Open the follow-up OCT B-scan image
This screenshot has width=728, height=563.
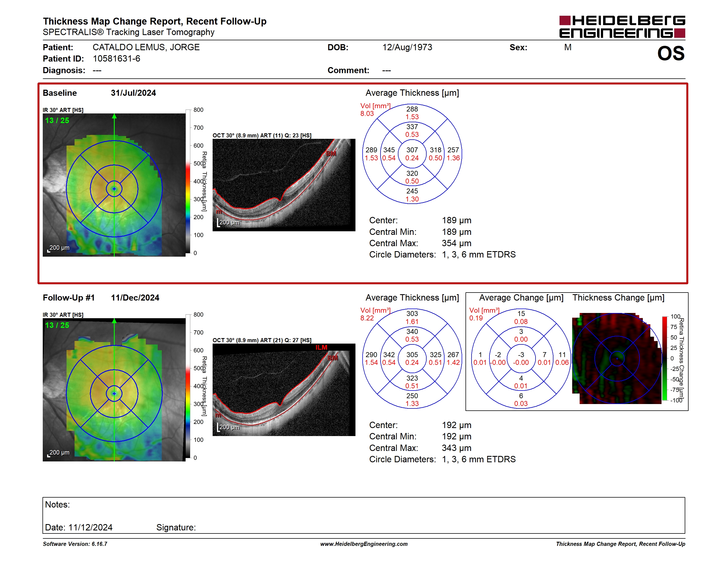pyautogui.click(x=284, y=390)
